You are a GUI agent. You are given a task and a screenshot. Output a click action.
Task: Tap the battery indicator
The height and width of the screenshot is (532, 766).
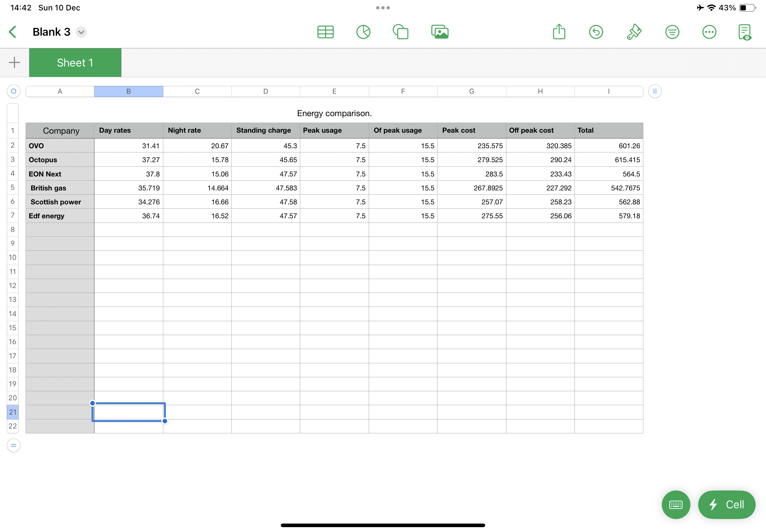[747, 8]
